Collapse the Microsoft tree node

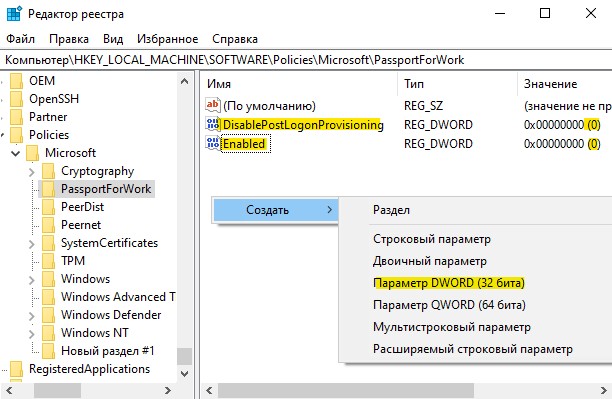pos(16,153)
